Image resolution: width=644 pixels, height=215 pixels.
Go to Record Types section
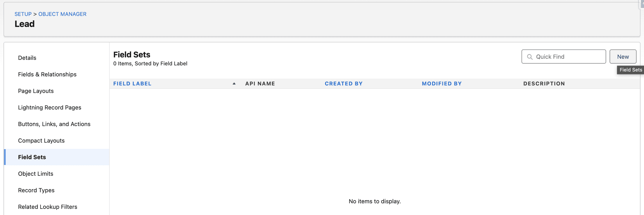[x=36, y=190]
